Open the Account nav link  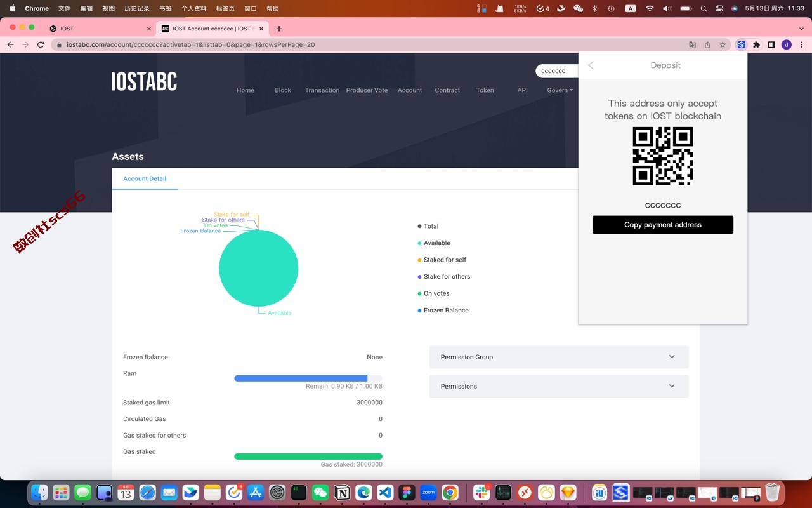pyautogui.click(x=410, y=90)
